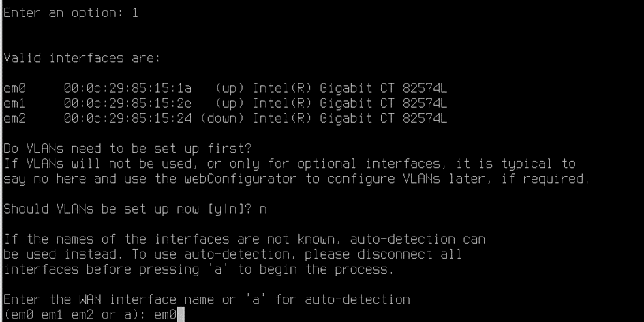Select MAC address 00:0c:29:85:15:2e
The image size is (644, 322).
point(127,103)
